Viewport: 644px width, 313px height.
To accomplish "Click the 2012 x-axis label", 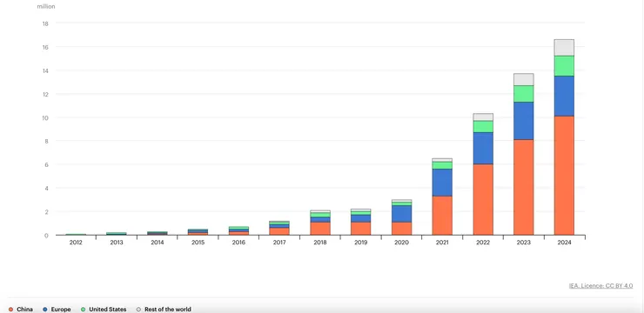I will [x=76, y=243].
